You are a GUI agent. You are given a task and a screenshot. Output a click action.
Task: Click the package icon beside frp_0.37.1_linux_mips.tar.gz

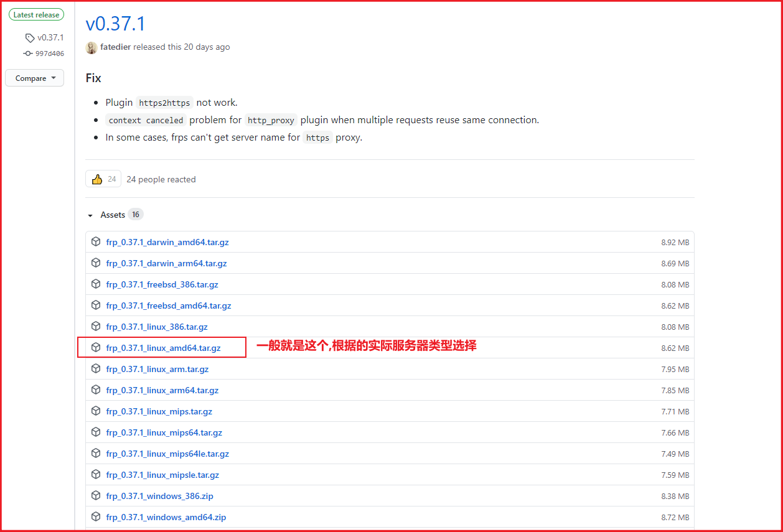coord(96,411)
